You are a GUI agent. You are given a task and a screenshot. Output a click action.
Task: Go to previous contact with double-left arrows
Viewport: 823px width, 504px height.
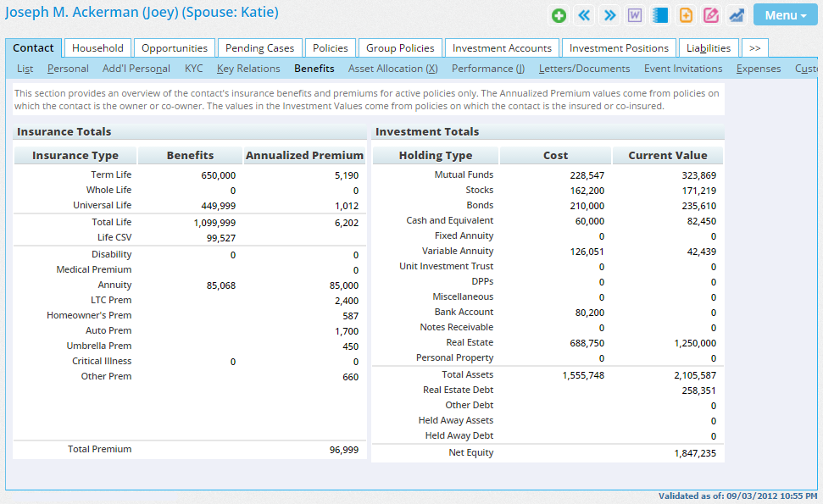click(x=584, y=15)
